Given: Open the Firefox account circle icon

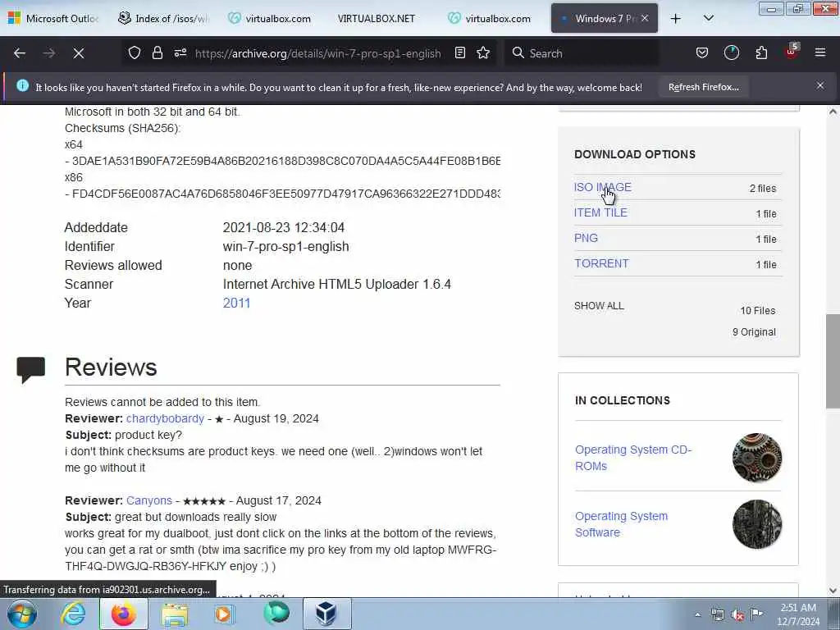Looking at the screenshot, I should click(731, 53).
